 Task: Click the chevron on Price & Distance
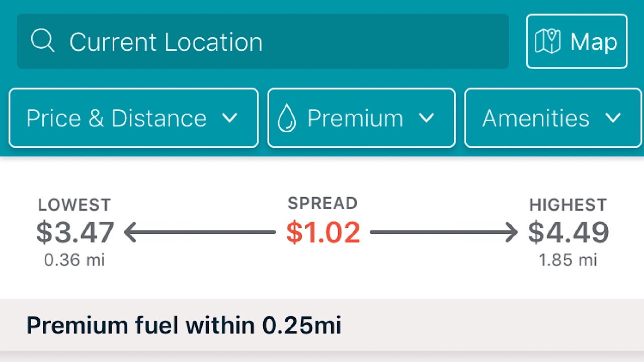coord(231,119)
